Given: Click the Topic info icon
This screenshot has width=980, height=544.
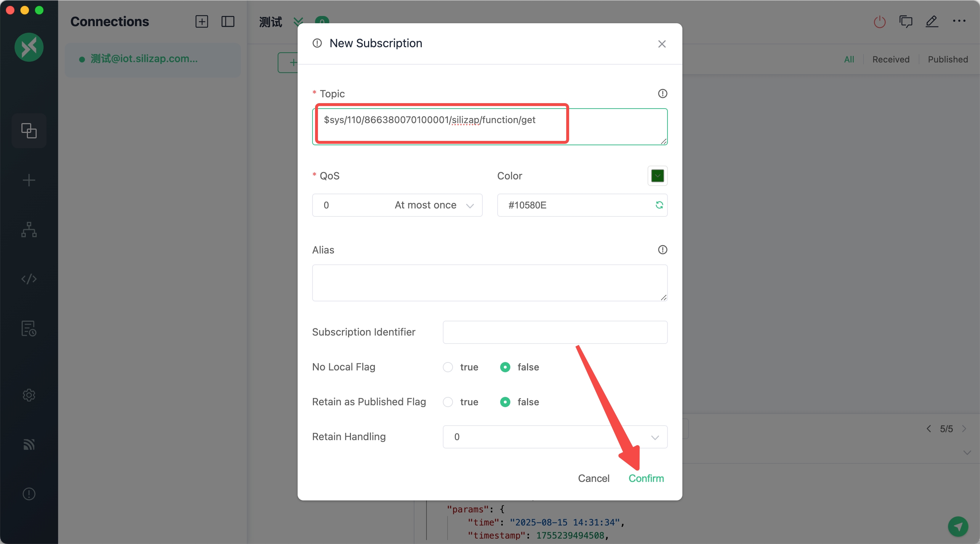Looking at the screenshot, I should click(x=662, y=94).
